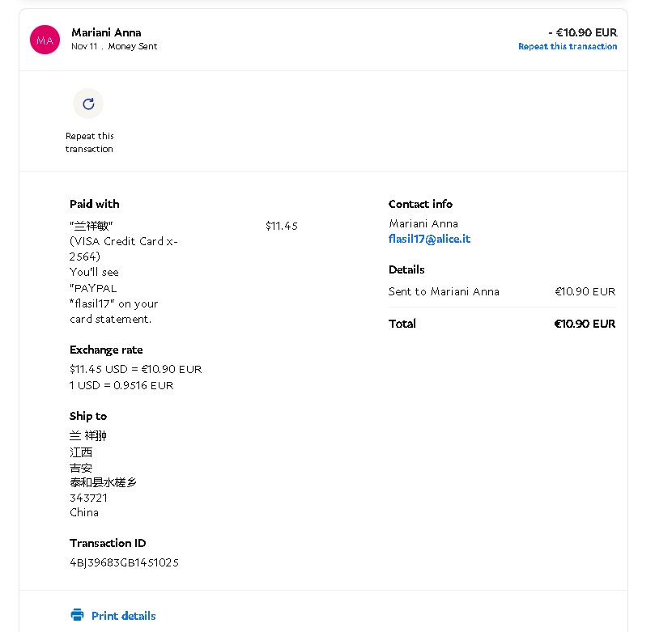Click the Nov 11 Money Sent subtitle
Viewport: 672px width, 632px height.
[x=114, y=46]
